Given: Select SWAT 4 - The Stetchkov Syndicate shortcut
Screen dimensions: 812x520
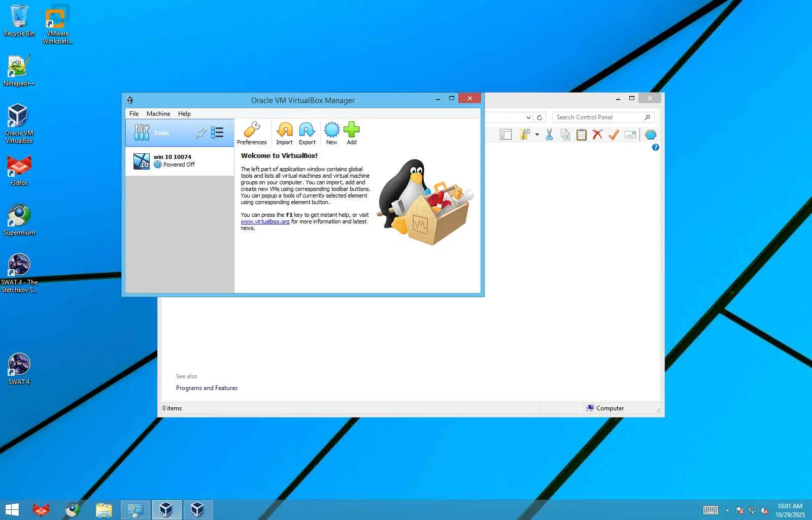Looking at the screenshot, I should 19,273.
